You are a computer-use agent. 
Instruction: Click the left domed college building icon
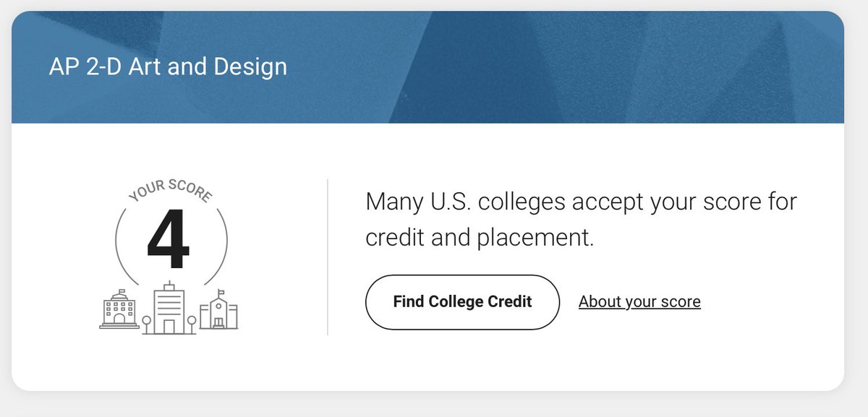click(x=119, y=309)
